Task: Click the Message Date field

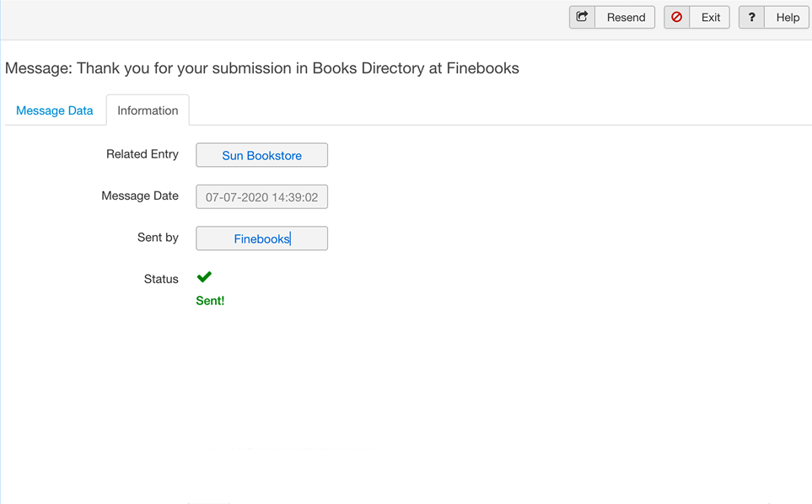Action: 261,196
